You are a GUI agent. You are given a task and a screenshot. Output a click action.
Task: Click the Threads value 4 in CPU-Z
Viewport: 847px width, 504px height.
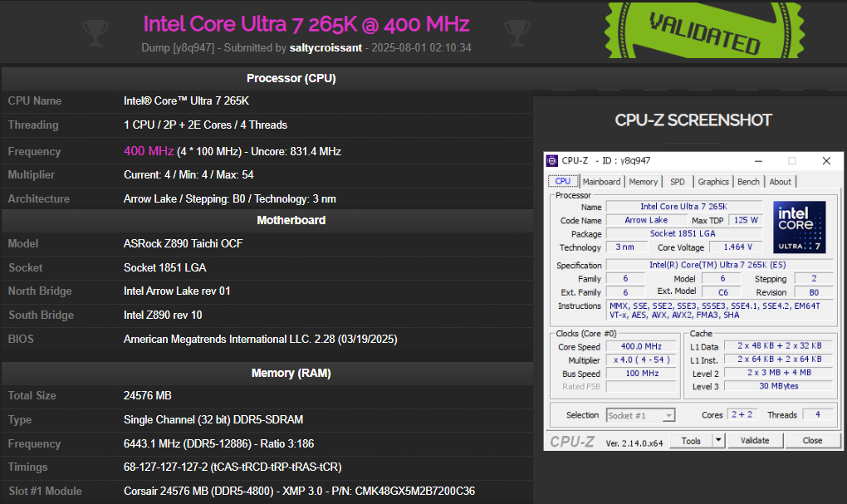point(817,414)
